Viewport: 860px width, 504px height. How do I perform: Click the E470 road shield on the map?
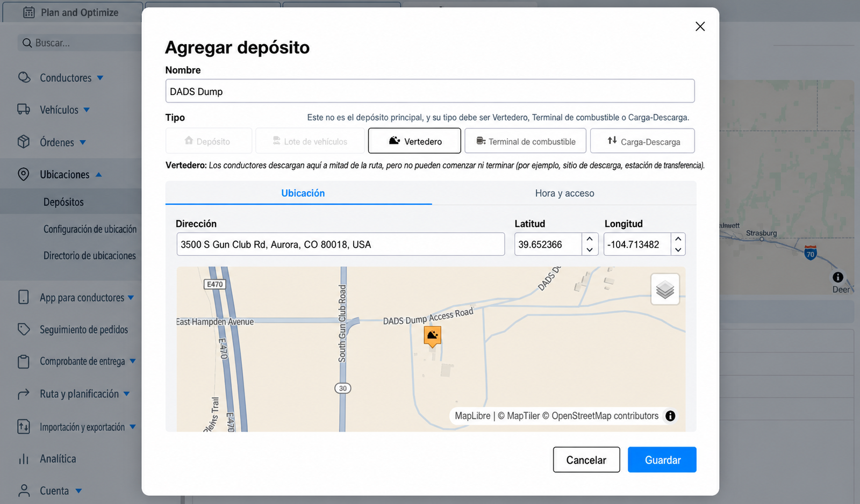[x=214, y=284]
